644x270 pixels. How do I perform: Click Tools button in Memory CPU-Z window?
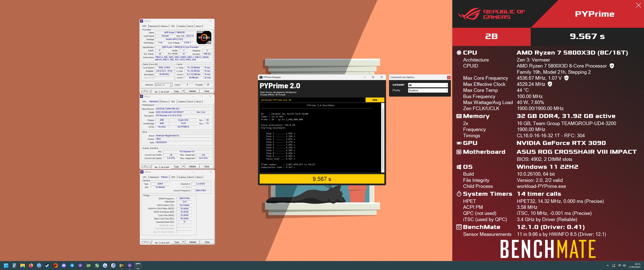177,242
